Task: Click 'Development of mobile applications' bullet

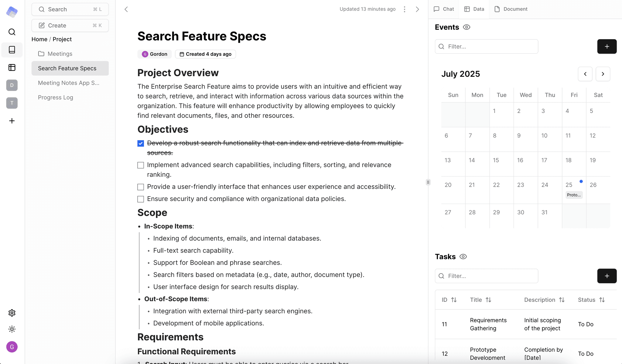Action: tap(209, 323)
